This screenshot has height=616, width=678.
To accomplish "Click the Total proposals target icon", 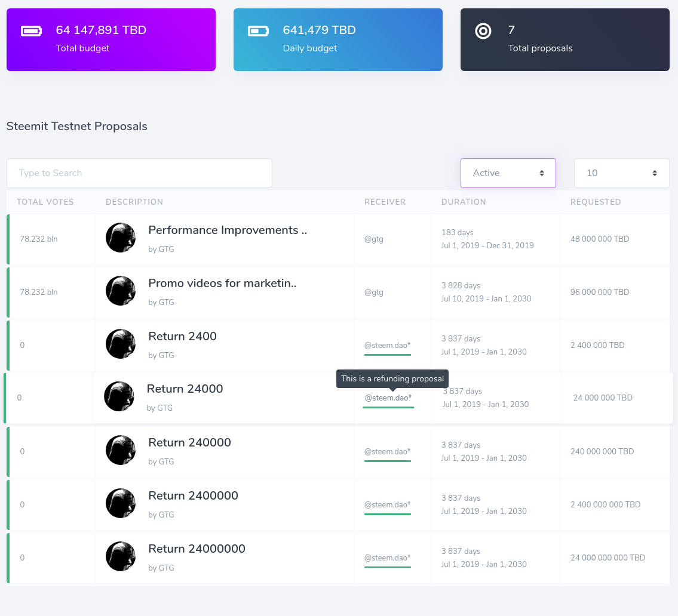I will point(483,31).
